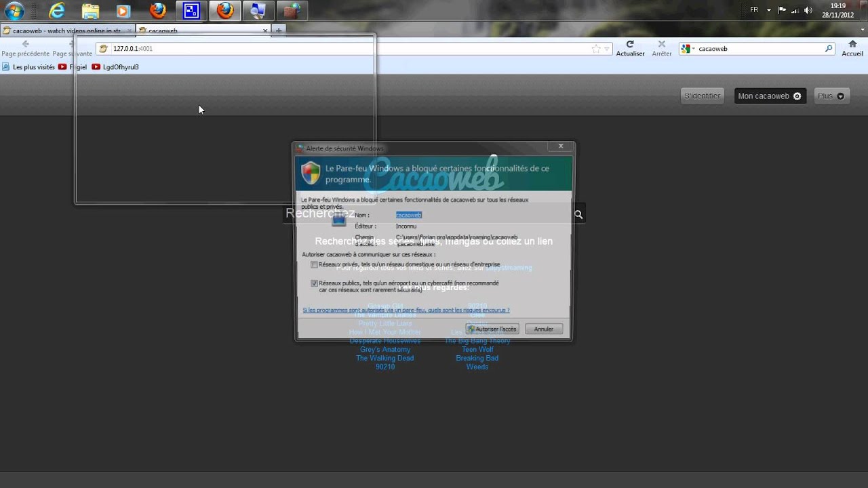Open the Weeds series link
The width and height of the screenshot is (868, 488).
[477, 367]
